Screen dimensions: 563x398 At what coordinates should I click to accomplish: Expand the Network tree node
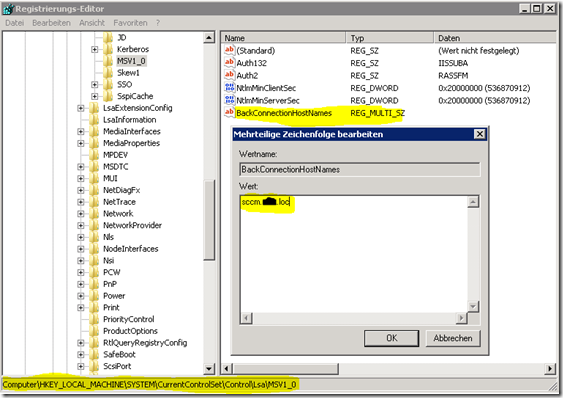click(x=81, y=214)
